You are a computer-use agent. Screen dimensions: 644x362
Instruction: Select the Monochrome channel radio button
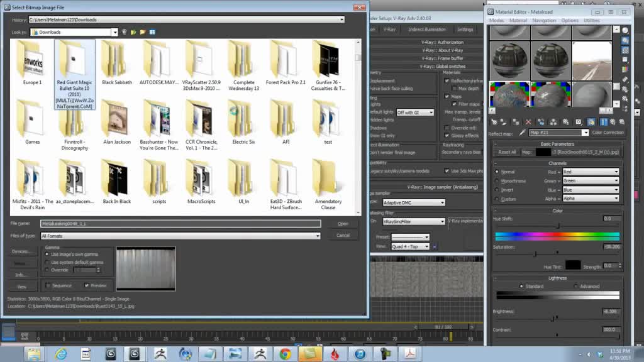point(497,181)
